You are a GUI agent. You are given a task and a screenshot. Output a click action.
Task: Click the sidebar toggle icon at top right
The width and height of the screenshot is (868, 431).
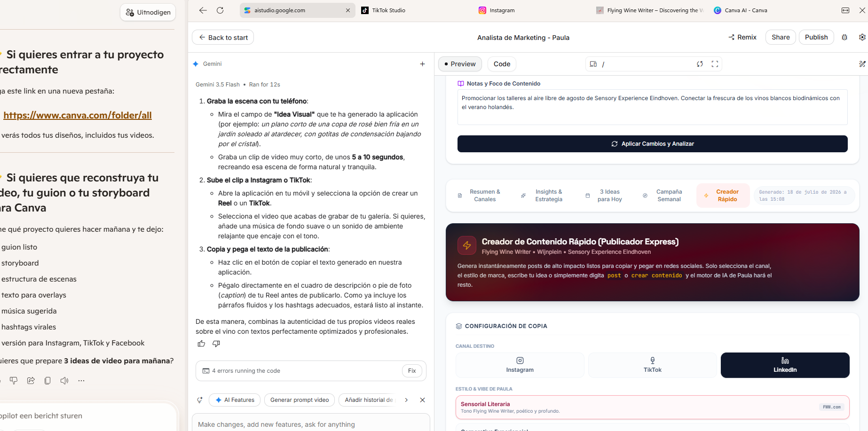click(845, 10)
